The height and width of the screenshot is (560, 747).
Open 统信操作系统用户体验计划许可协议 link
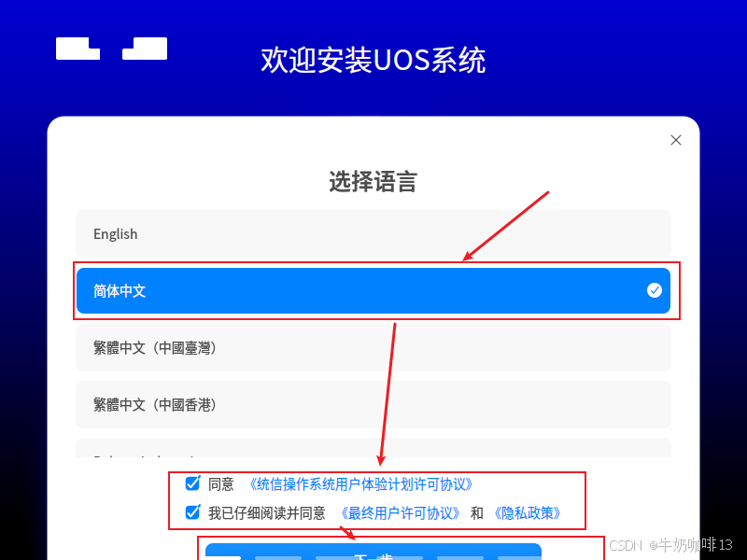360,484
